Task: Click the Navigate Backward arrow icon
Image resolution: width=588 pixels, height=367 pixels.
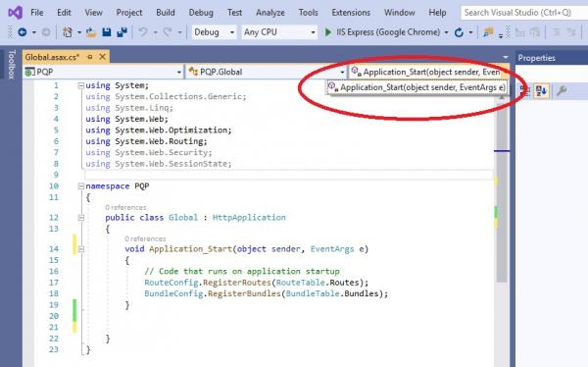Action: click(x=23, y=32)
